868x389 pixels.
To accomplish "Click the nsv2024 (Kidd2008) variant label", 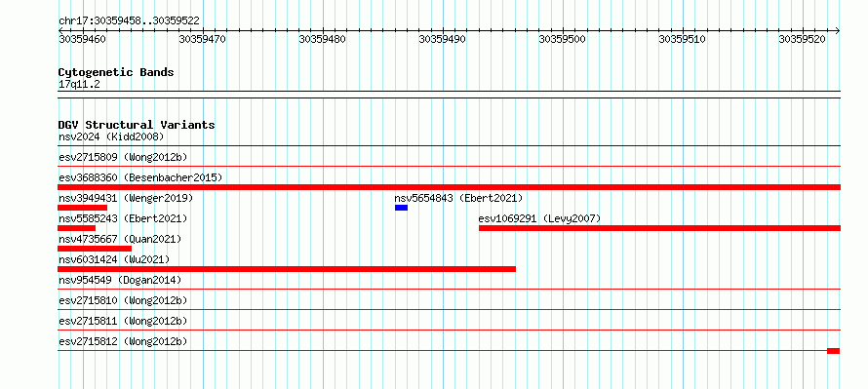I will click(111, 136).
